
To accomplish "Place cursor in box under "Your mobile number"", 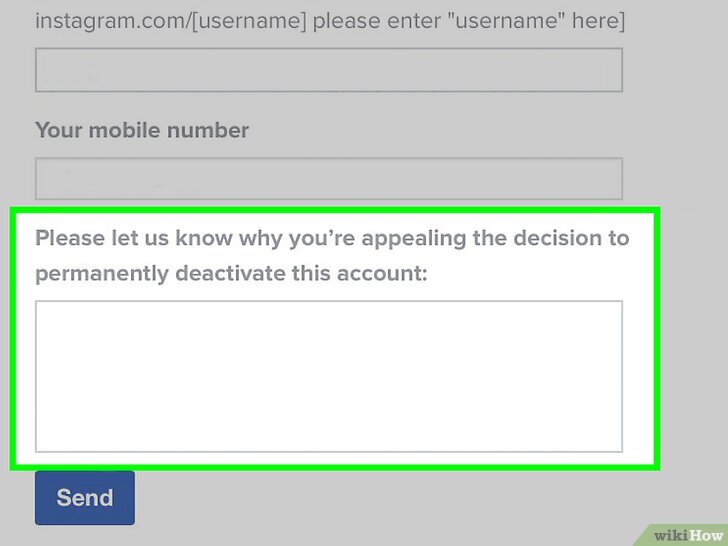I will pyautogui.click(x=329, y=179).
